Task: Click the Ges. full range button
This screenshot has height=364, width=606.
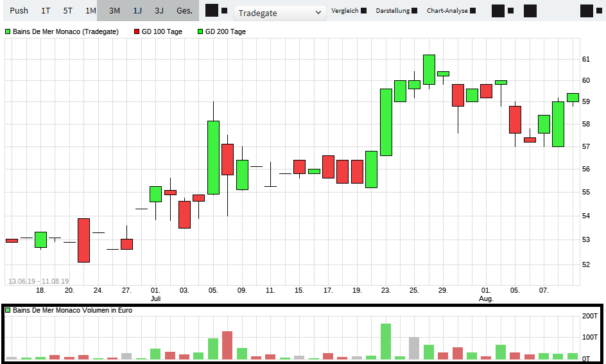Action: (x=184, y=11)
